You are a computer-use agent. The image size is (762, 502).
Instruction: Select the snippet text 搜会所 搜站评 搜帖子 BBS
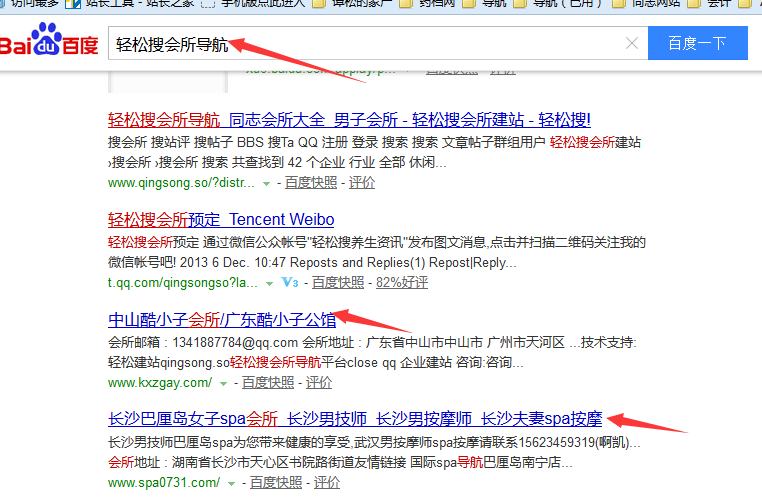tap(185, 142)
